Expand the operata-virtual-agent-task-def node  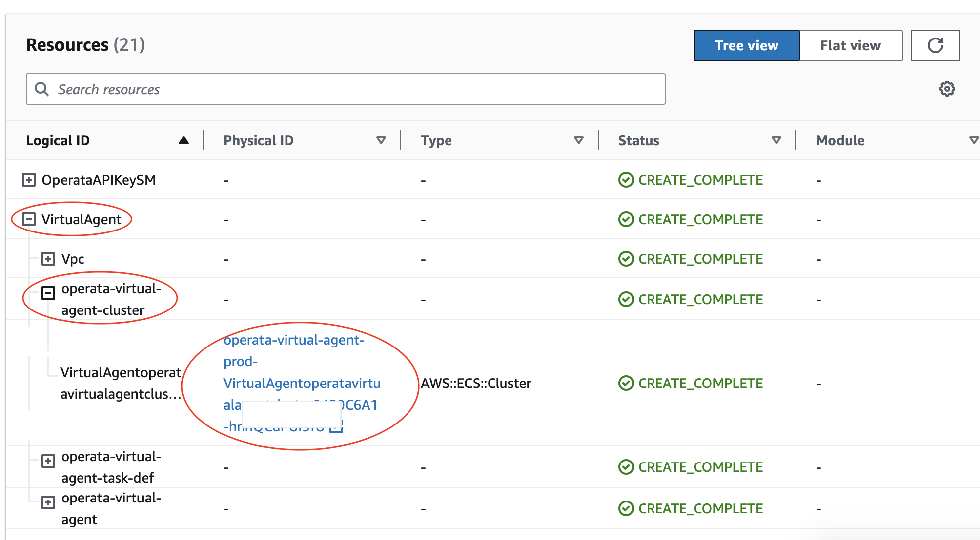click(x=48, y=461)
